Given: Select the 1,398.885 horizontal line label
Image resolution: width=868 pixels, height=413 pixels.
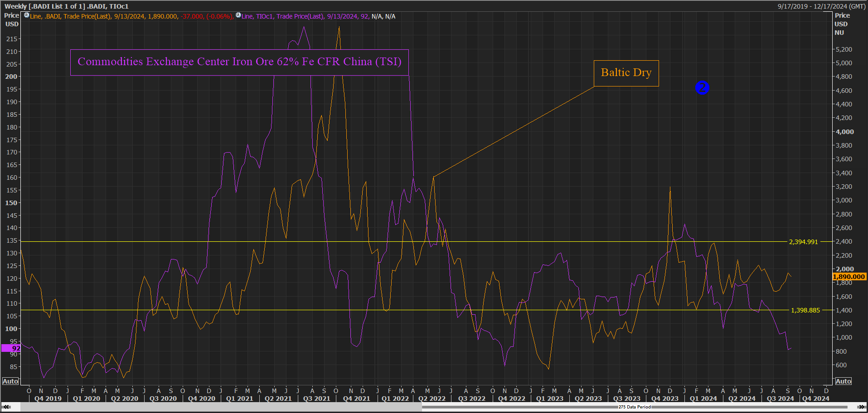Looking at the screenshot, I should pyautogui.click(x=805, y=310).
